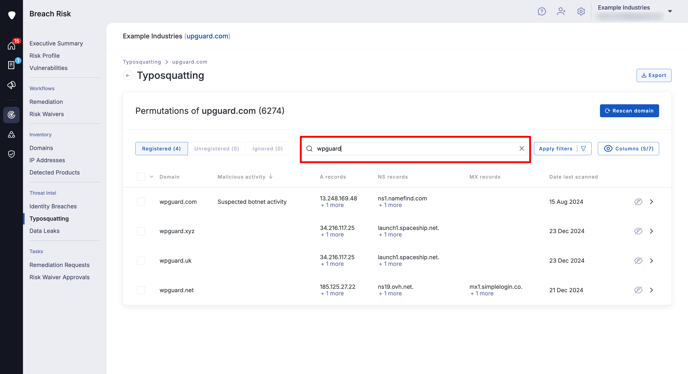Open the Apply filters dropdown
Image resolution: width=688 pixels, height=374 pixels.
pyautogui.click(x=563, y=148)
